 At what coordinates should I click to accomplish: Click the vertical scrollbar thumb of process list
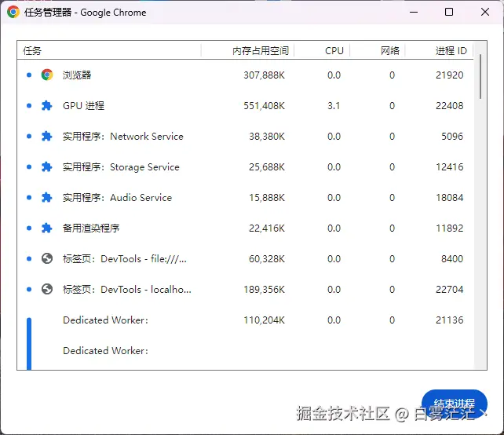tap(480, 76)
